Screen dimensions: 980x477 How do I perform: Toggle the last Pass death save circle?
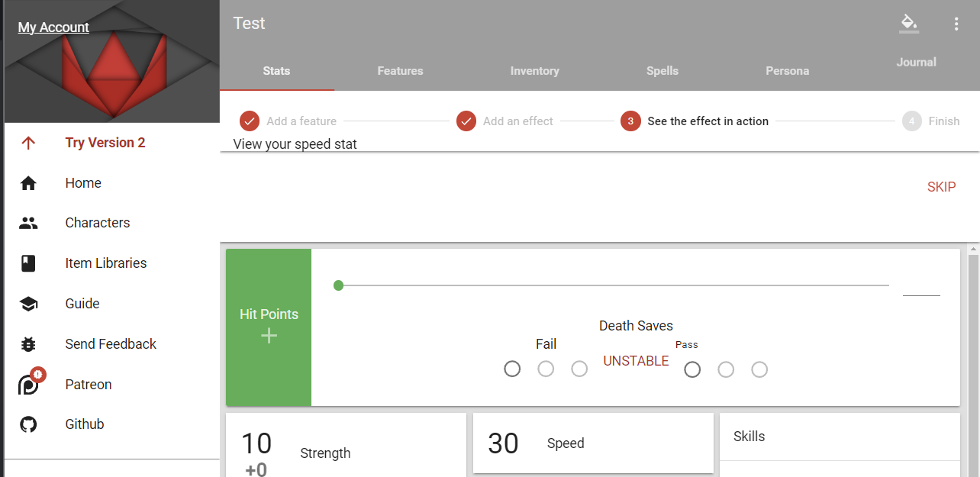759,369
